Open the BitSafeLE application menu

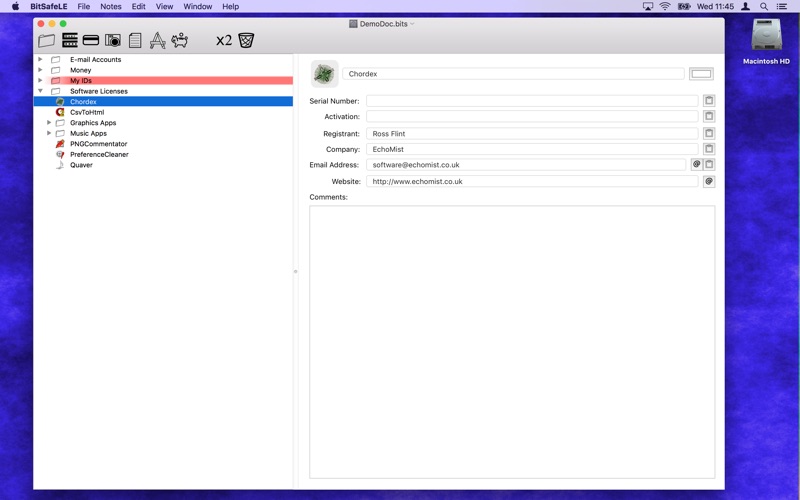tap(48, 7)
